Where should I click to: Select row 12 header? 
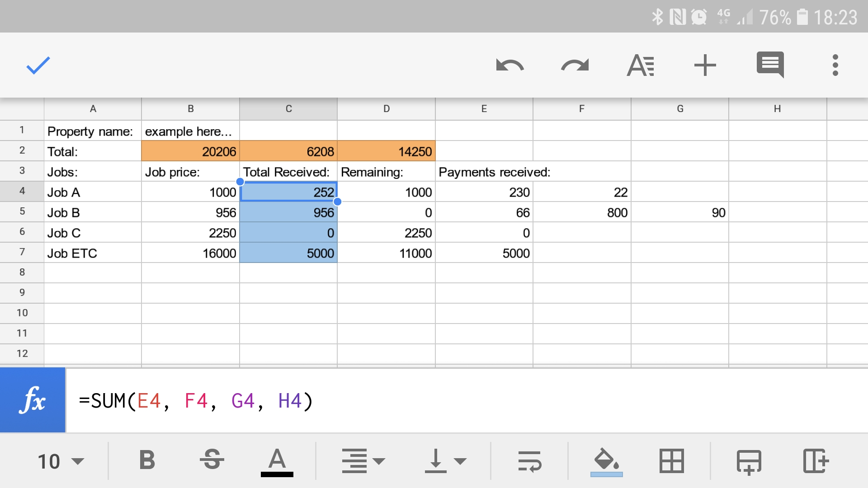click(22, 354)
